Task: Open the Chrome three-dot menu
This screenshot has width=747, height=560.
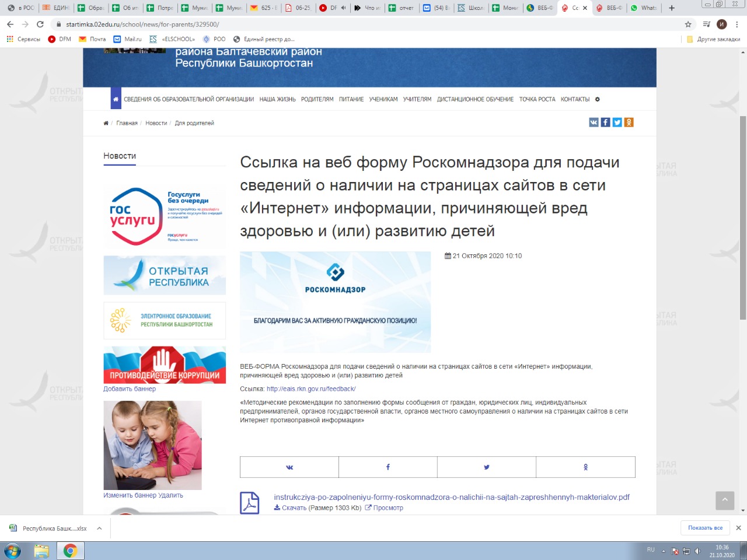Action: coord(737,24)
